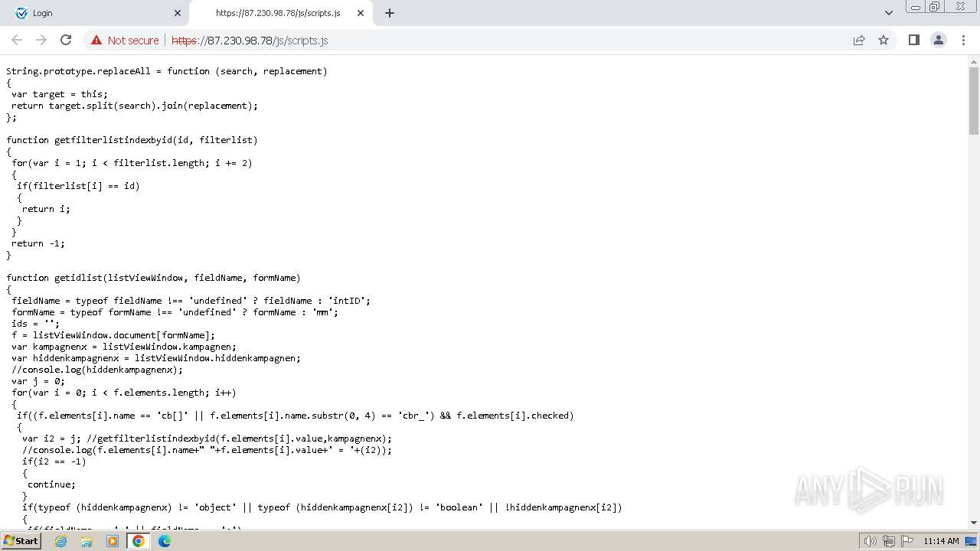Open Microsoft Edge from the taskbar

click(x=165, y=541)
